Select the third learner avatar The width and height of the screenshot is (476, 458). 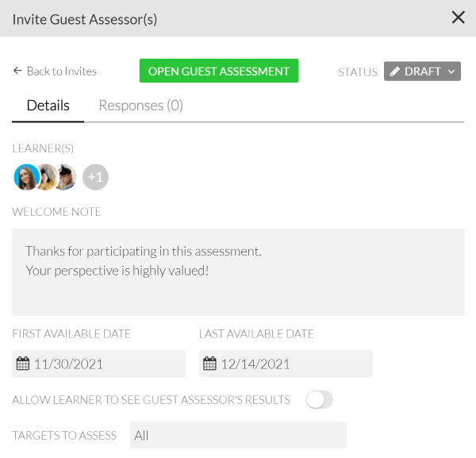click(66, 177)
